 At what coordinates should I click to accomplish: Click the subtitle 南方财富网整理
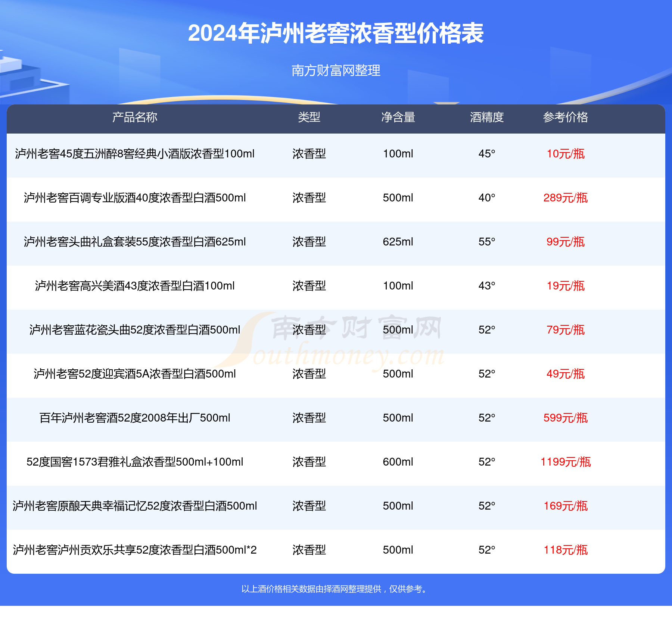point(336,70)
